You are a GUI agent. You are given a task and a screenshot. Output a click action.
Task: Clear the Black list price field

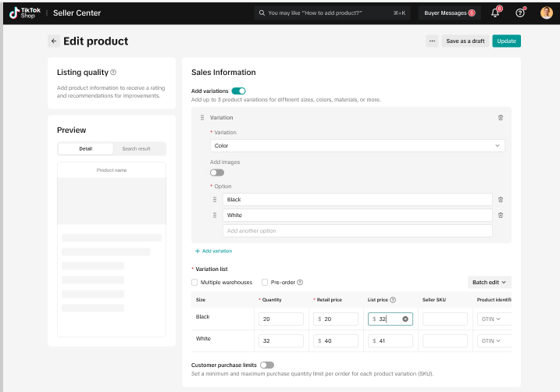click(405, 319)
